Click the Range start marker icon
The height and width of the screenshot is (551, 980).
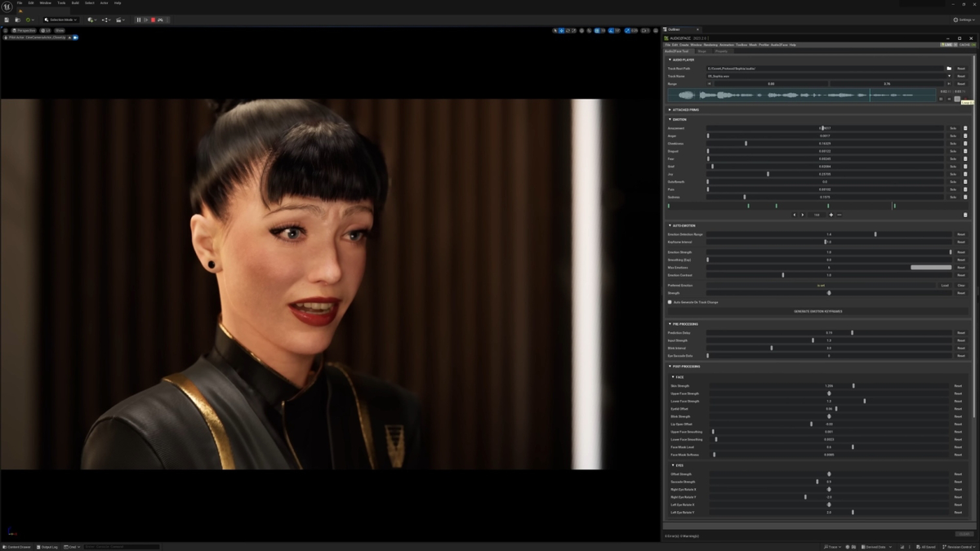coord(709,84)
